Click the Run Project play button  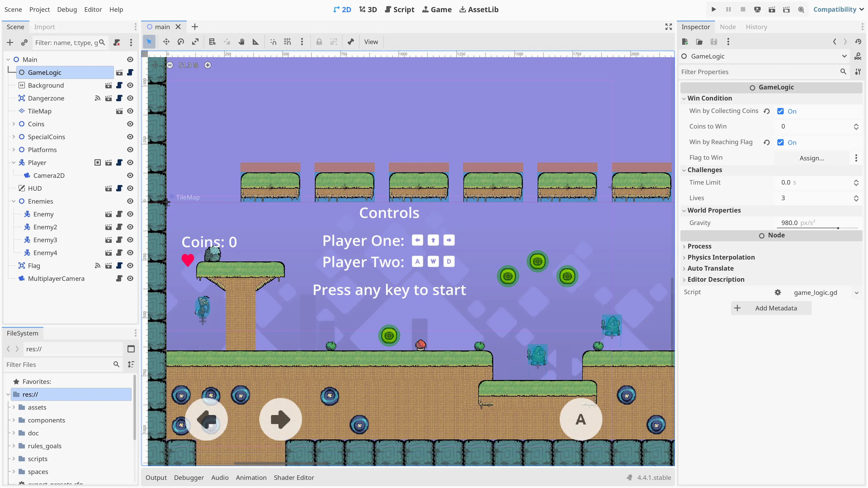point(713,9)
